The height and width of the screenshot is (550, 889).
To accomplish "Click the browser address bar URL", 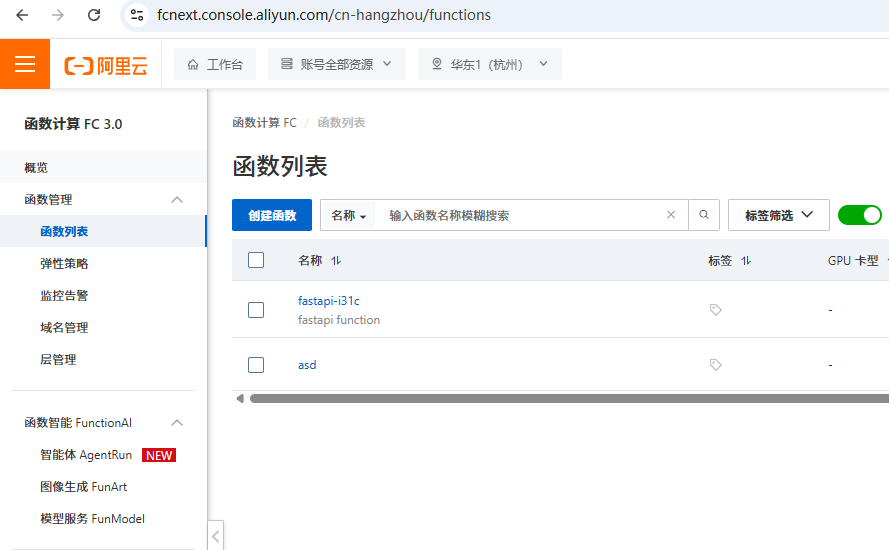I will coord(324,15).
